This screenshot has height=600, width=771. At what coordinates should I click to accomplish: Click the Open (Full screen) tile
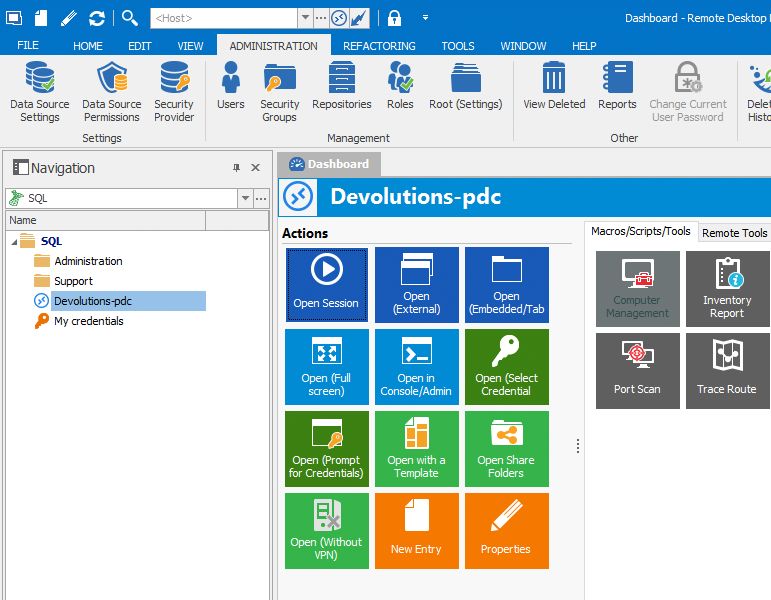(326, 367)
